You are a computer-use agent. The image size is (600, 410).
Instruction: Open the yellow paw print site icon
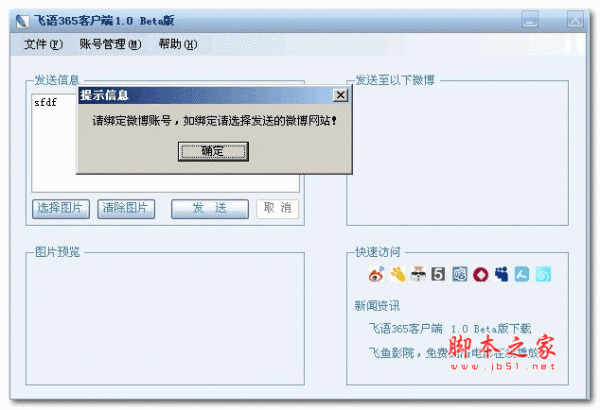click(x=398, y=274)
